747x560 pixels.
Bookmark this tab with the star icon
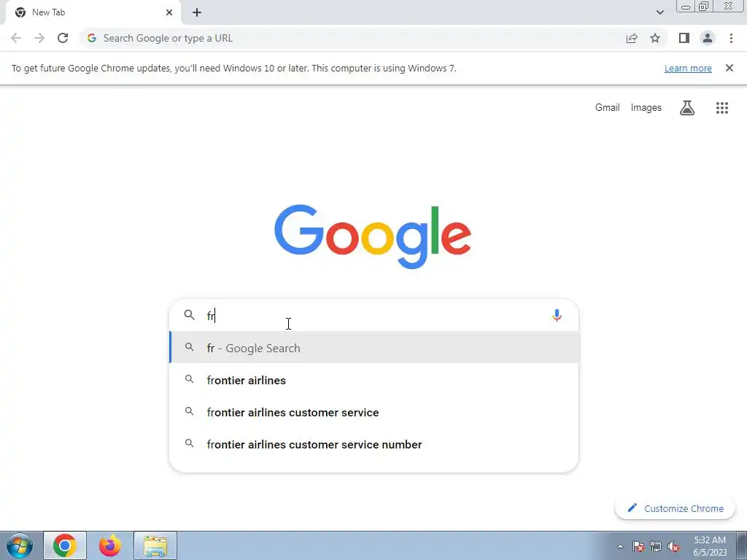tap(655, 38)
